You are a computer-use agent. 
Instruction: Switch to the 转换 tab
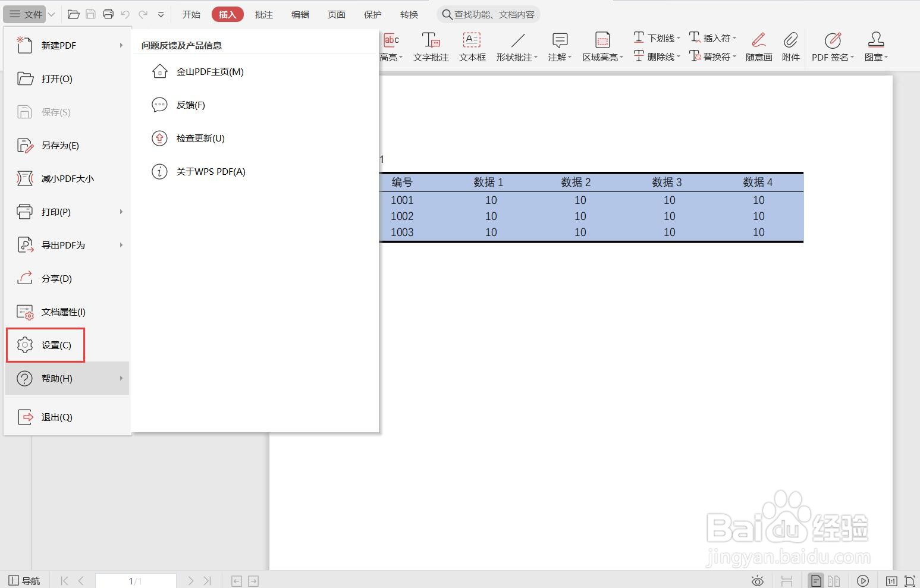point(409,14)
